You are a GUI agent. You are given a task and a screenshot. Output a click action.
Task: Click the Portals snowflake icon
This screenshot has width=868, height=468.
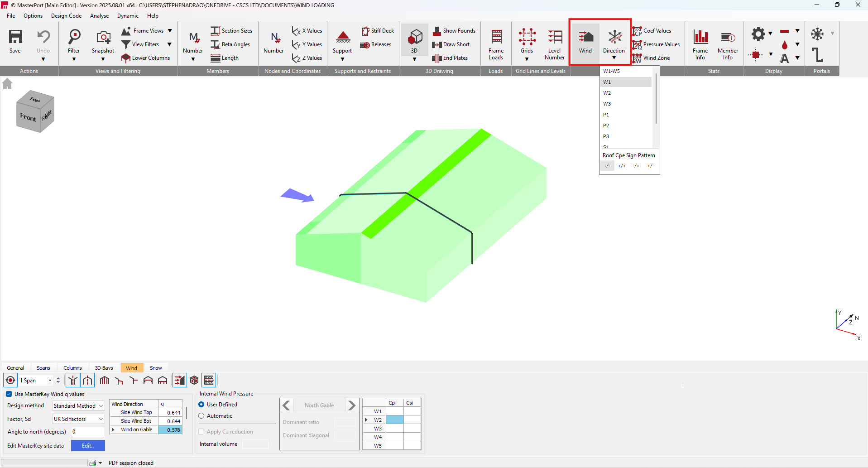pos(817,34)
